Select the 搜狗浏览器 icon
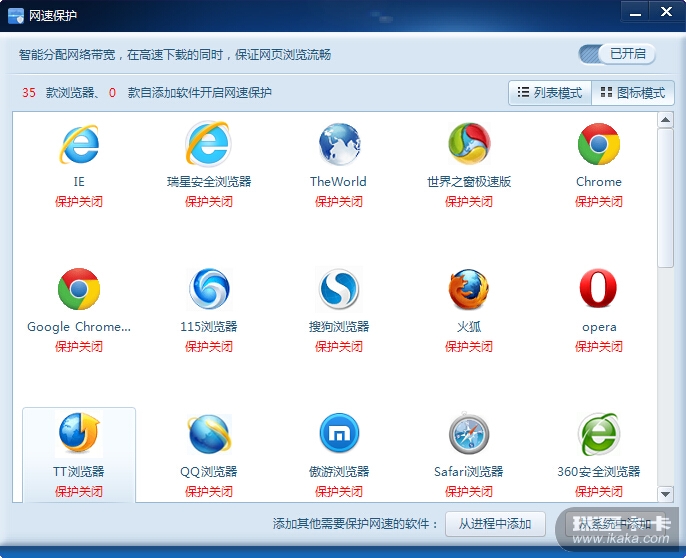 (339, 289)
